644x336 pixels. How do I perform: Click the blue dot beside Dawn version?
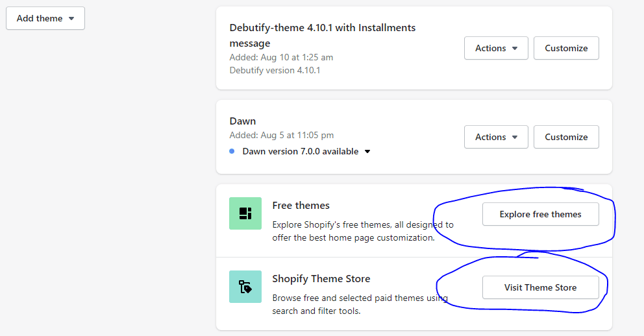click(x=232, y=151)
